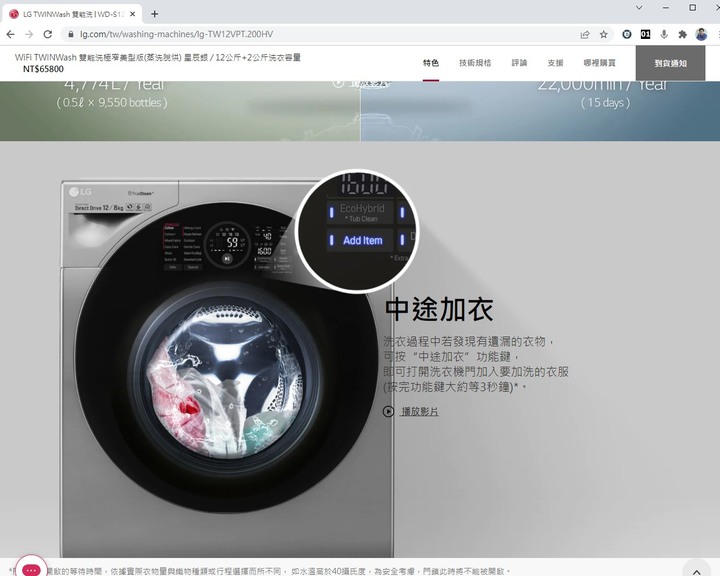Go back to the previous page
The width and height of the screenshot is (720, 576).
[x=11, y=34]
